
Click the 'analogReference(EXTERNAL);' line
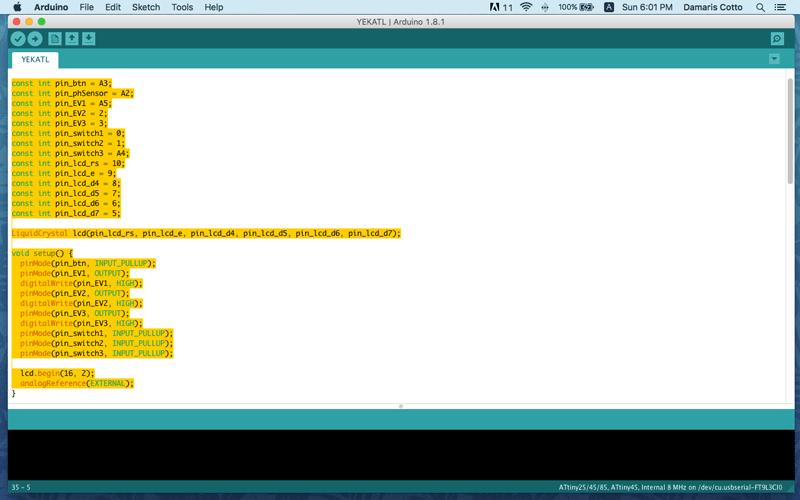[x=77, y=383]
